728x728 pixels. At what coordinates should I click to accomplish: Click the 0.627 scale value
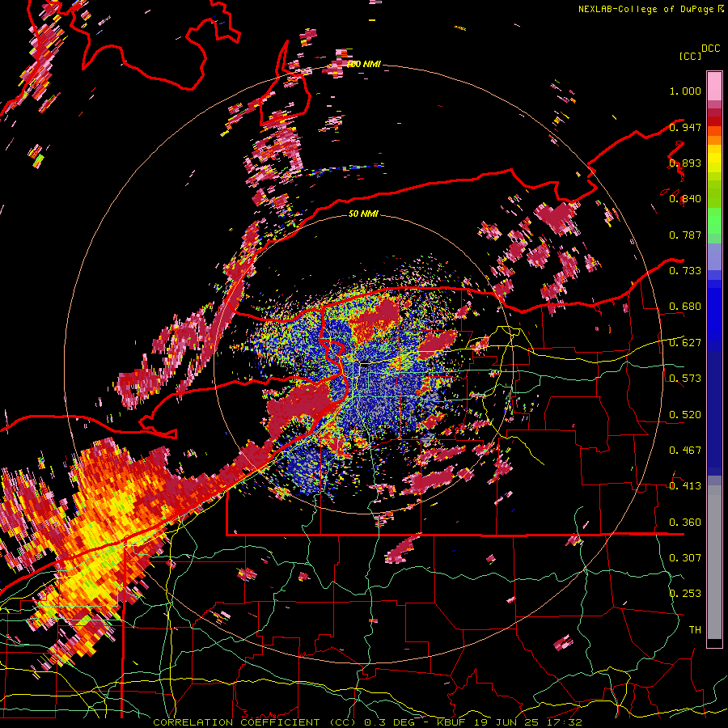click(x=685, y=343)
